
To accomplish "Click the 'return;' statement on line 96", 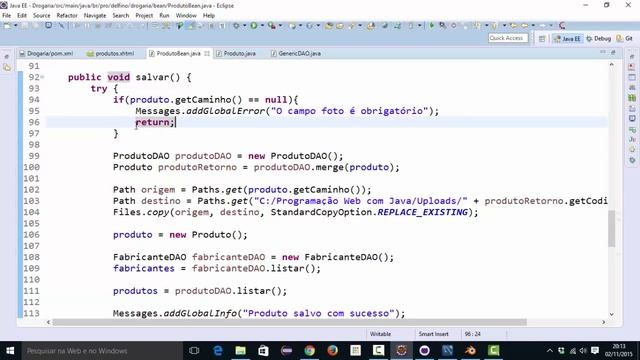I will (155, 122).
